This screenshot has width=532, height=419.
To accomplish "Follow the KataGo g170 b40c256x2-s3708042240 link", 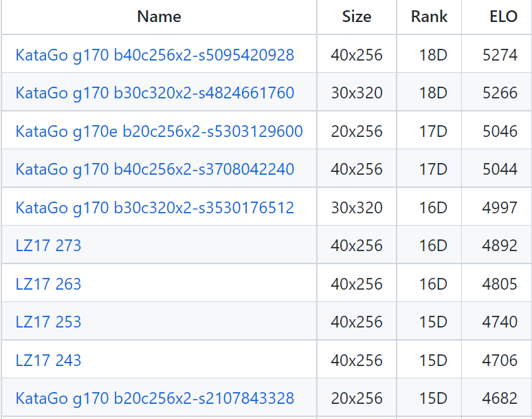I will [x=155, y=169].
